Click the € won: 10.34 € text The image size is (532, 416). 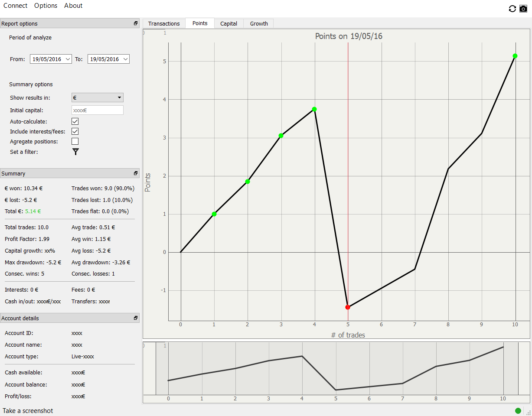click(24, 188)
